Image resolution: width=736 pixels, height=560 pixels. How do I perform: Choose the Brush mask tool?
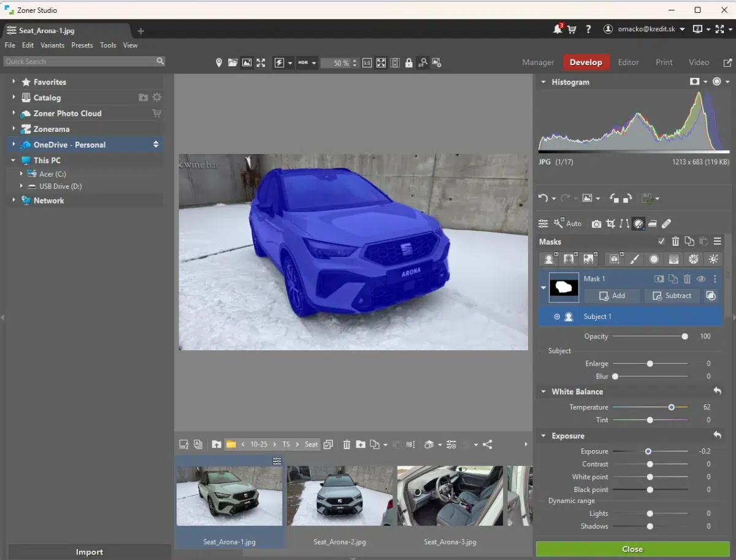point(634,259)
